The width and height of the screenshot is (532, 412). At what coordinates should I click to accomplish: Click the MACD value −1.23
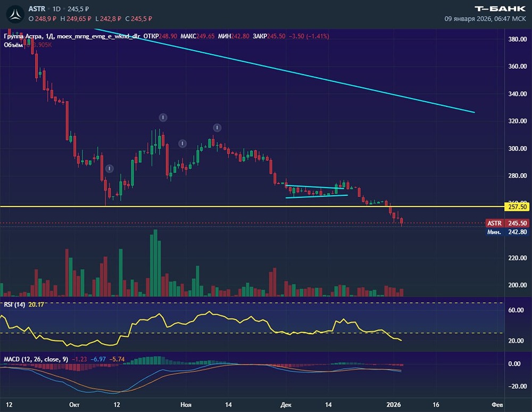click(x=79, y=359)
